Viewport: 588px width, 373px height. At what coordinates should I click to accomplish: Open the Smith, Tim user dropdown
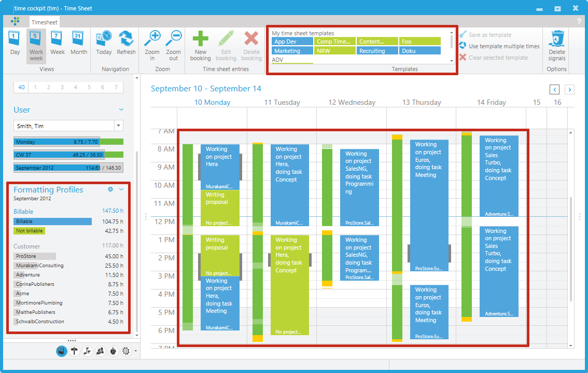(119, 126)
